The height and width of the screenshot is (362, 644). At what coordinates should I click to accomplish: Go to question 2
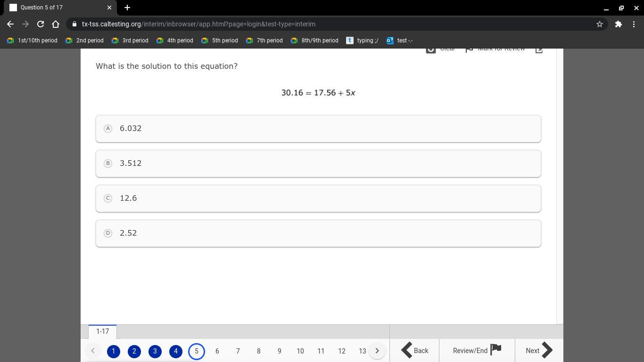point(134,351)
